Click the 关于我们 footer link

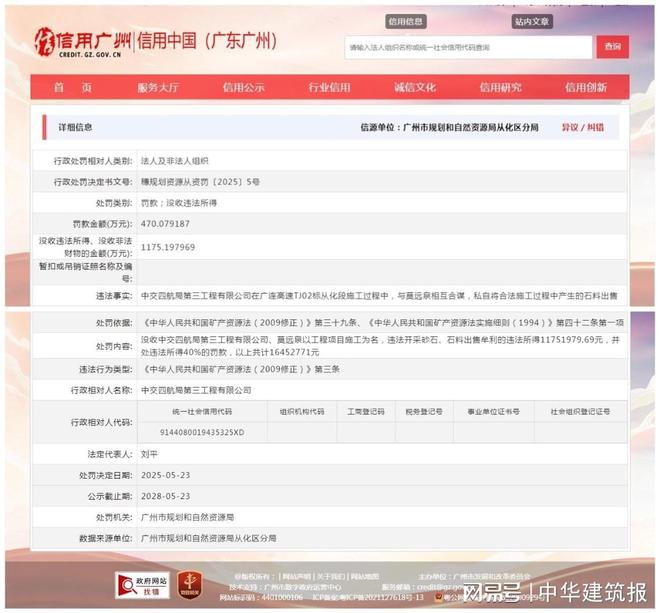pos(330,576)
